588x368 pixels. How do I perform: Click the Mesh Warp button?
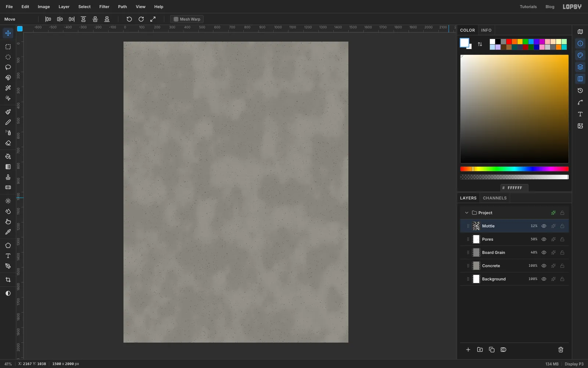click(187, 19)
